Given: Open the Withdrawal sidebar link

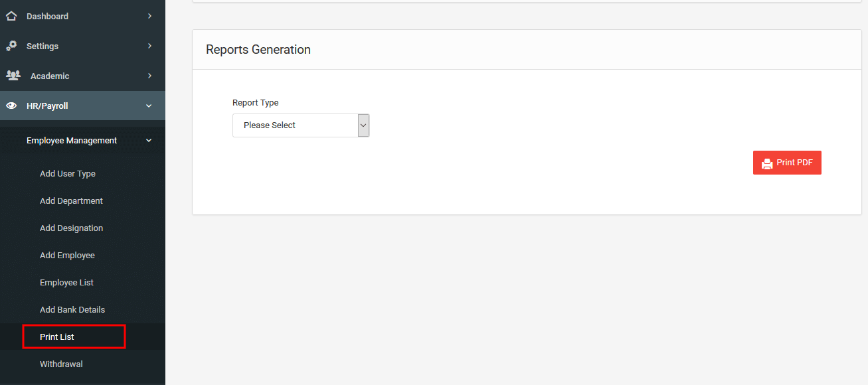Looking at the screenshot, I should 61,364.
